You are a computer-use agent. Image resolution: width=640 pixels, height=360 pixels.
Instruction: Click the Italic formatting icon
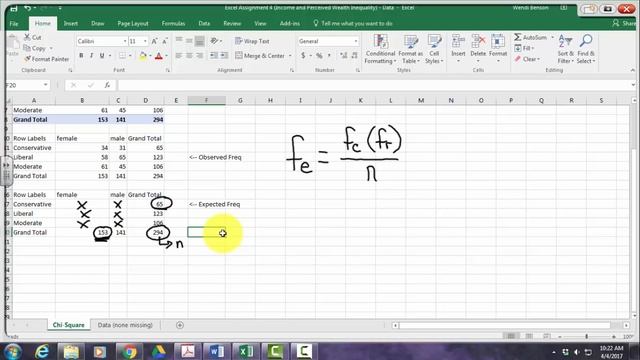91,56
